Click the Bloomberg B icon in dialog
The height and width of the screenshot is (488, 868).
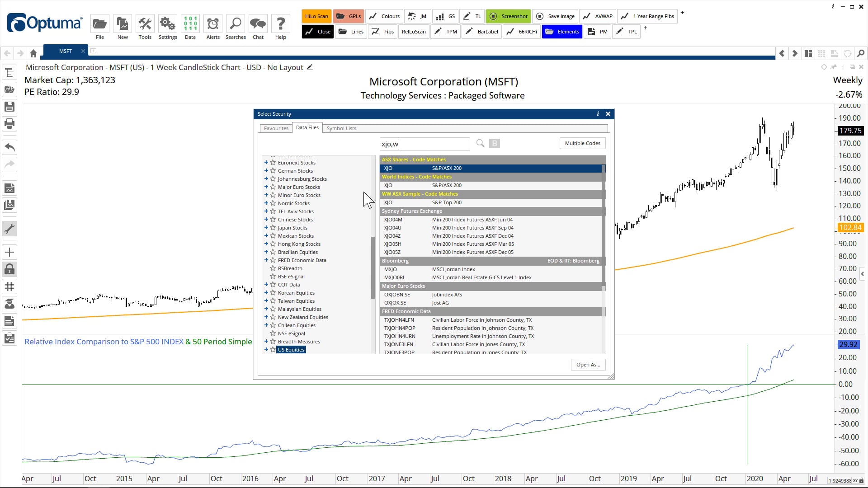click(495, 143)
